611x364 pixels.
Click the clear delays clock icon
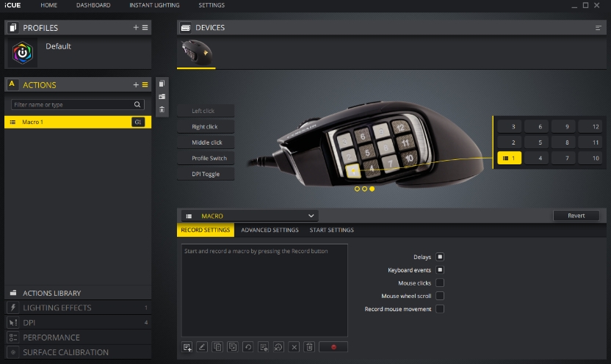point(278,347)
